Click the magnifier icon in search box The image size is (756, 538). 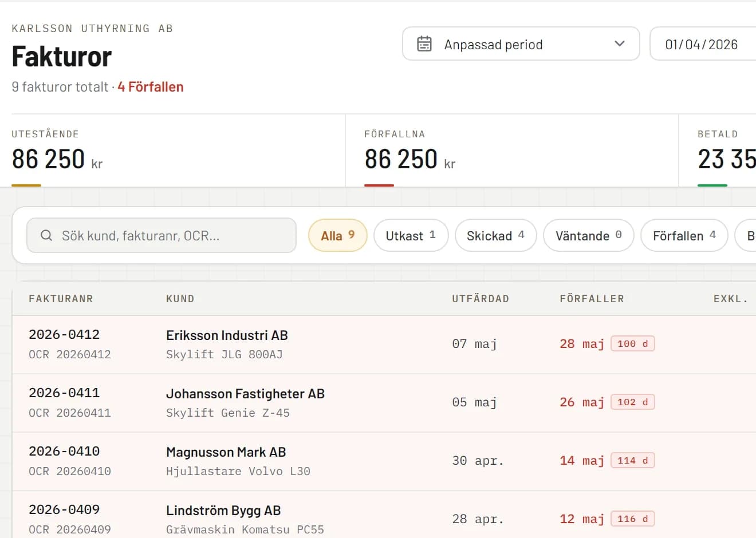coord(46,236)
